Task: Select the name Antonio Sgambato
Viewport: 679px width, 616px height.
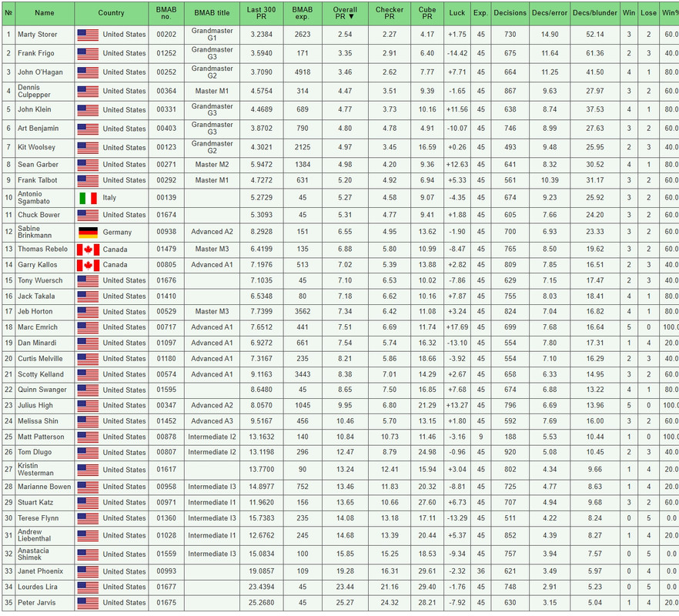Action: point(34,198)
